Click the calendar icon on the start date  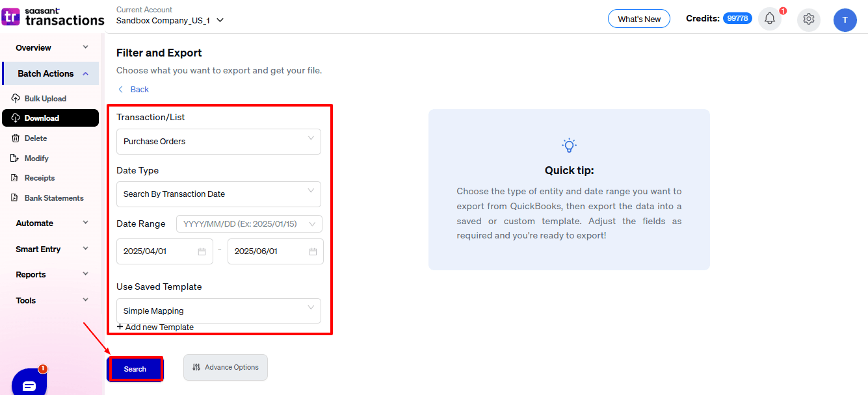(203, 251)
